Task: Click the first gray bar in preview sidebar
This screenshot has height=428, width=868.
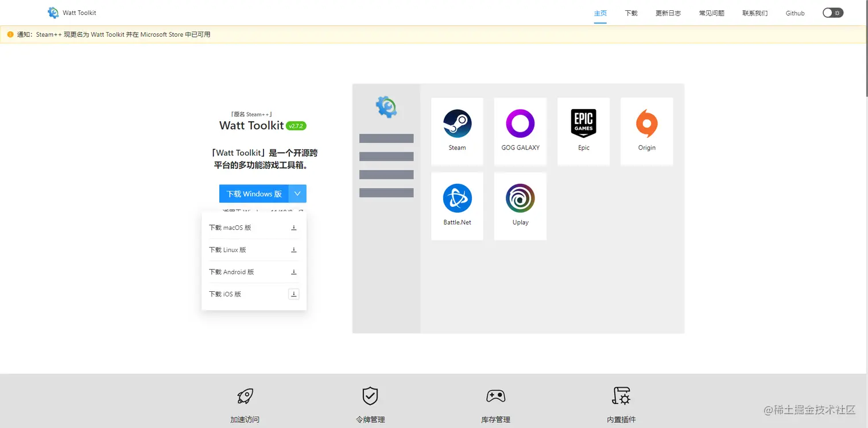Action: [x=386, y=138]
